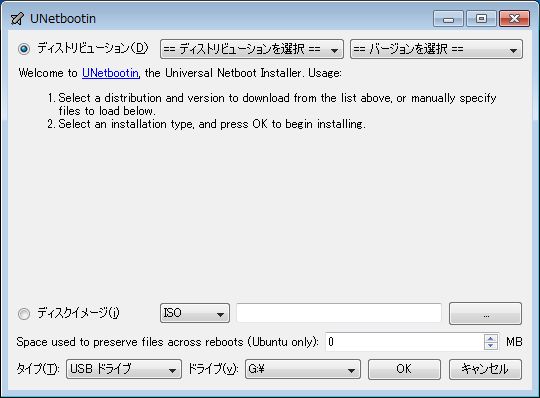Open the ISO image type dropdown
540x398 pixels.
195,313
